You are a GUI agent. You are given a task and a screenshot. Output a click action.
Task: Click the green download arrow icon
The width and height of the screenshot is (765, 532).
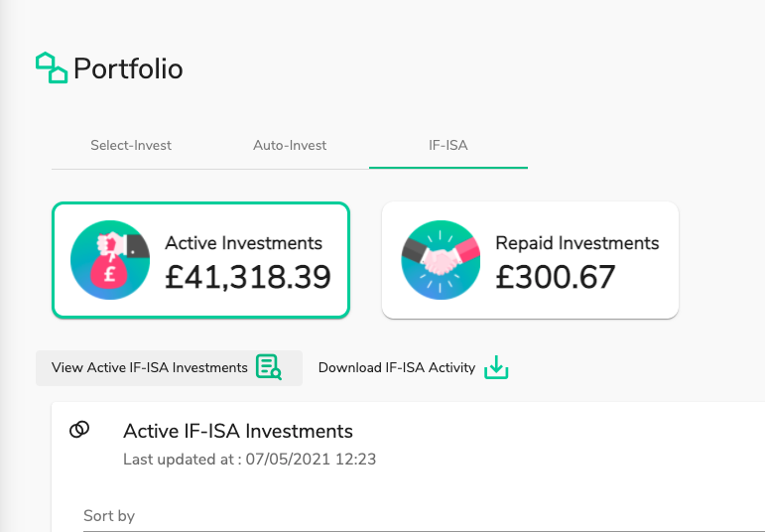coord(496,367)
